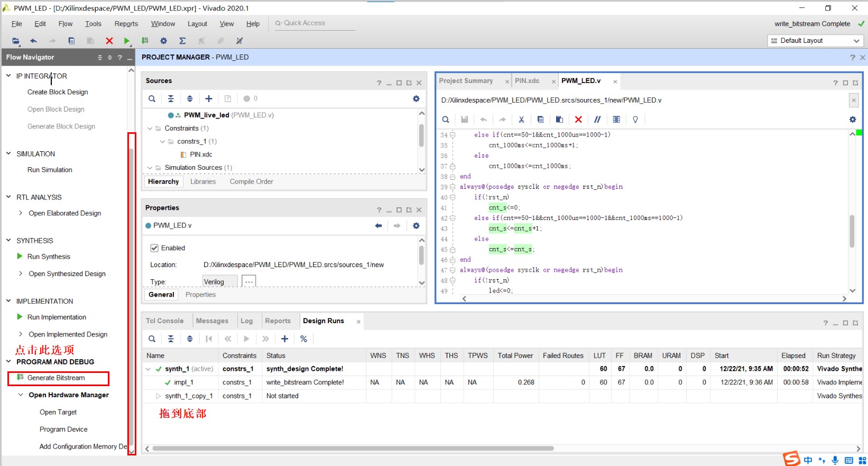This screenshot has height=466, width=868.
Task: Open the Default Layout dropdown
Action: click(x=815, y=41)
